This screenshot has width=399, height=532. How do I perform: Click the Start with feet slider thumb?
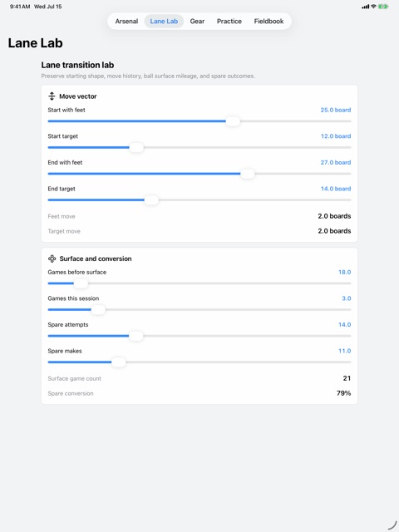(233, 121)
